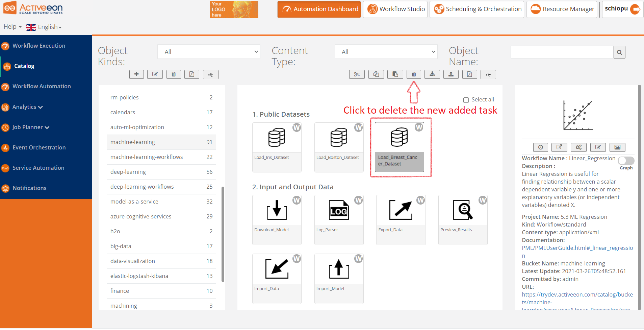
Task: Select the azure-cognitive-services bucket
Action: point(161,216)
